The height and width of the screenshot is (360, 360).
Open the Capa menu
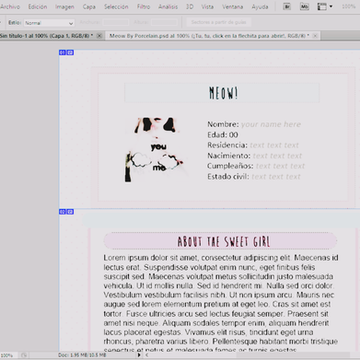[89, 7]
